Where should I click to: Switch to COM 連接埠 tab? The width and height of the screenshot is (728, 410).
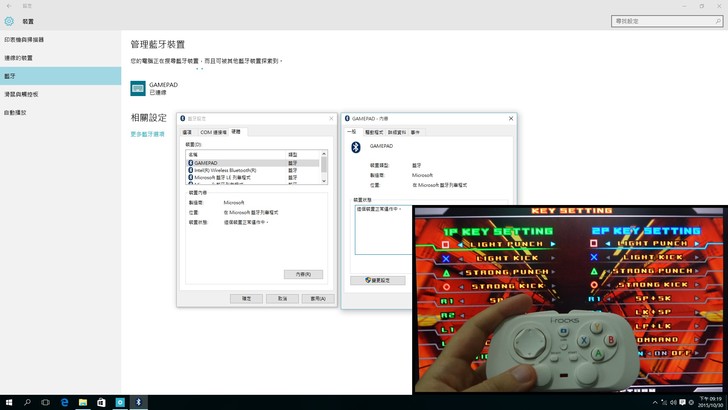click(x=213, y=131)
